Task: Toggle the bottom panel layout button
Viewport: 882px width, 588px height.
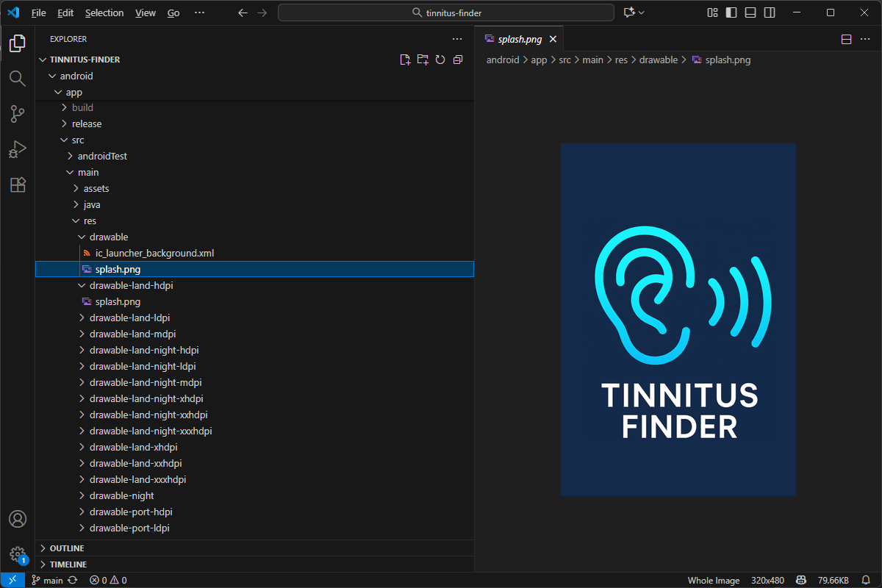Action: (x=750, y=12)
